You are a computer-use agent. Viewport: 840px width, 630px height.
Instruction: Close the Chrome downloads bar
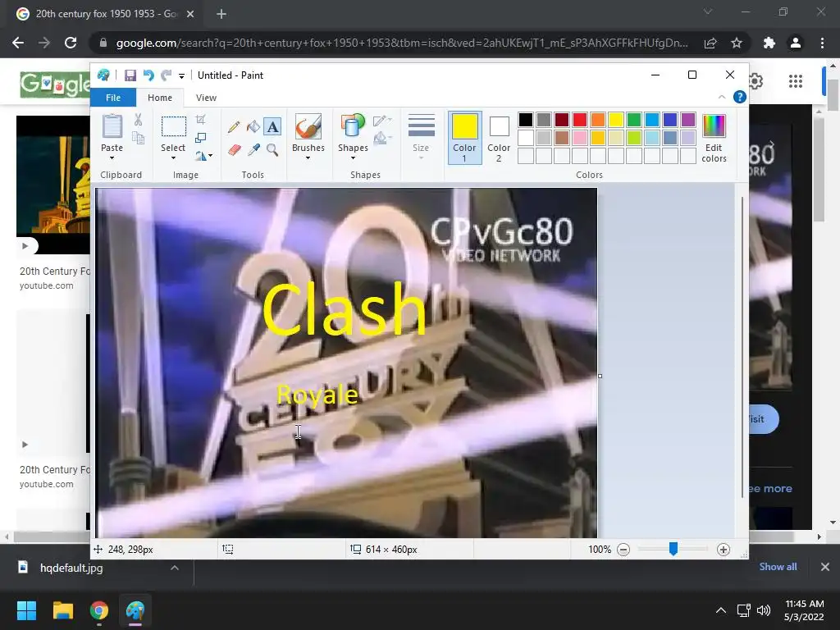825,567
